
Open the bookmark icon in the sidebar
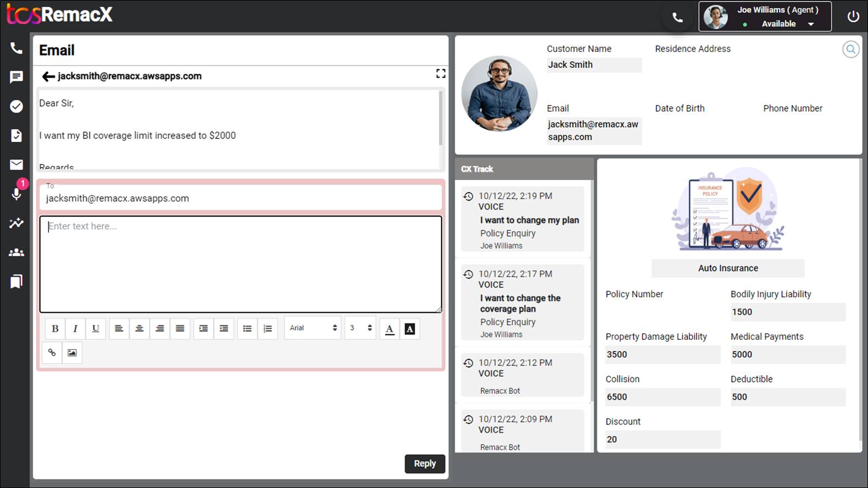(16, 282)
